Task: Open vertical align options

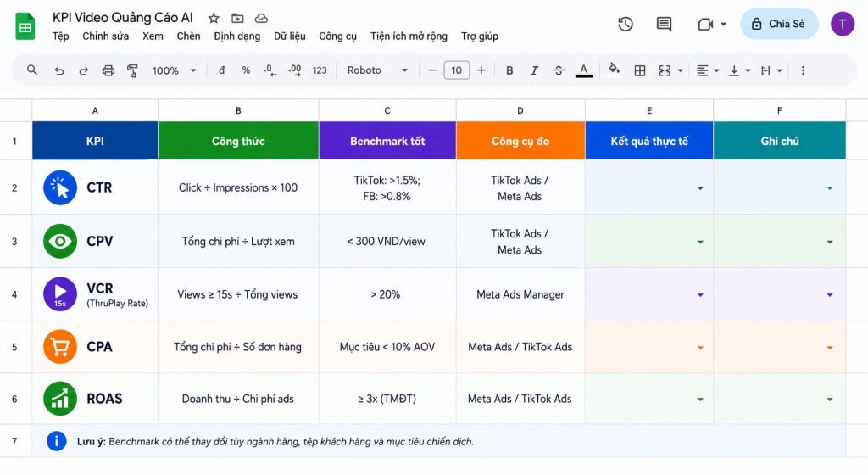Action: tap(739, 70)
